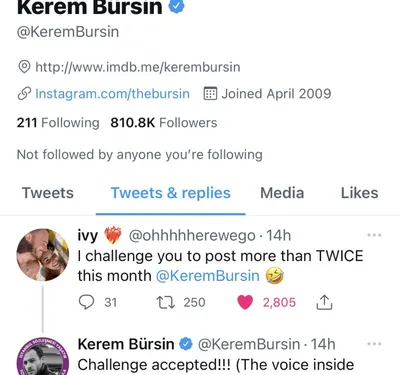View the 211 Following list
This screenshot has height=375, width=400.
coord(58,123)
